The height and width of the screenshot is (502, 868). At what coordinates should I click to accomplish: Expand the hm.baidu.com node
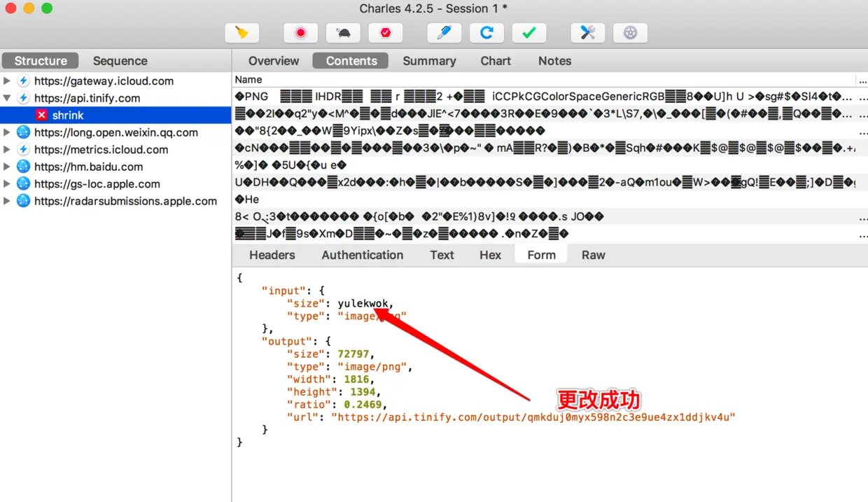(7, 167)
